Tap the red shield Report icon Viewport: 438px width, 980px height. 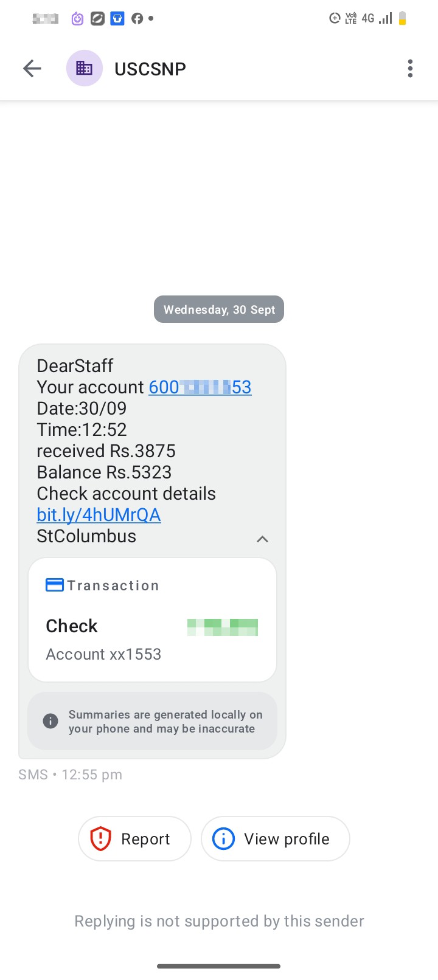click(100, 839)
